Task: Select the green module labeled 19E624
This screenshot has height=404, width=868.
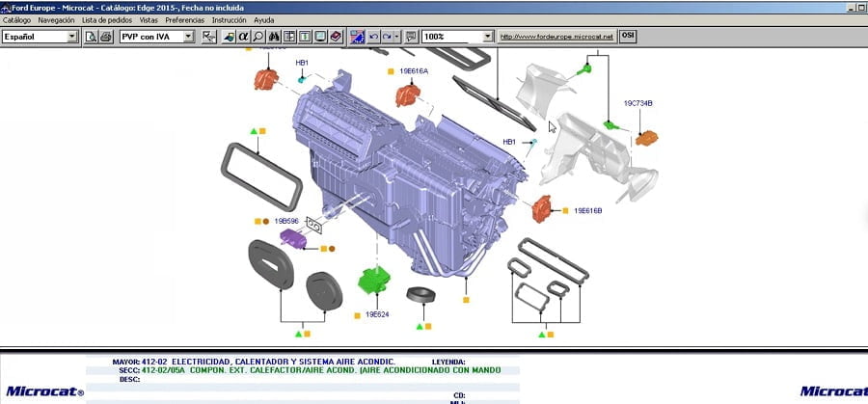Action: click(374, 280)
